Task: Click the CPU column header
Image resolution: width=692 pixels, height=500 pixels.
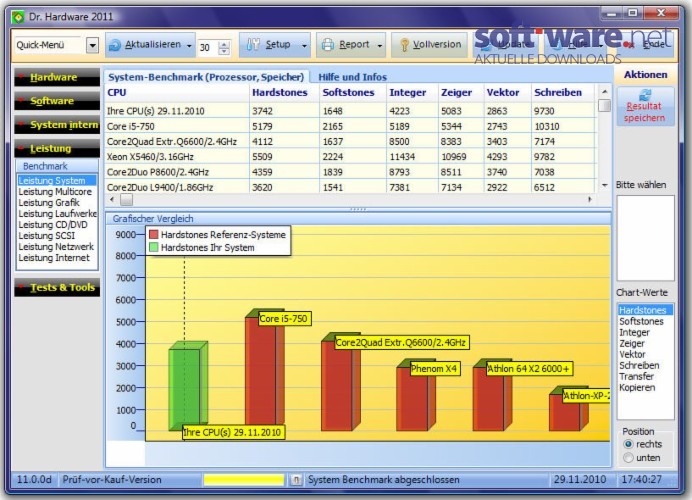Action: point(177,93)
